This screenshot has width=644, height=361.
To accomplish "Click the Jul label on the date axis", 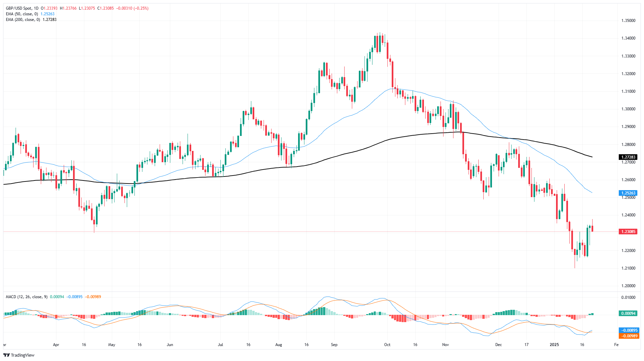I will pyautogui.click(x=220, y=345).
